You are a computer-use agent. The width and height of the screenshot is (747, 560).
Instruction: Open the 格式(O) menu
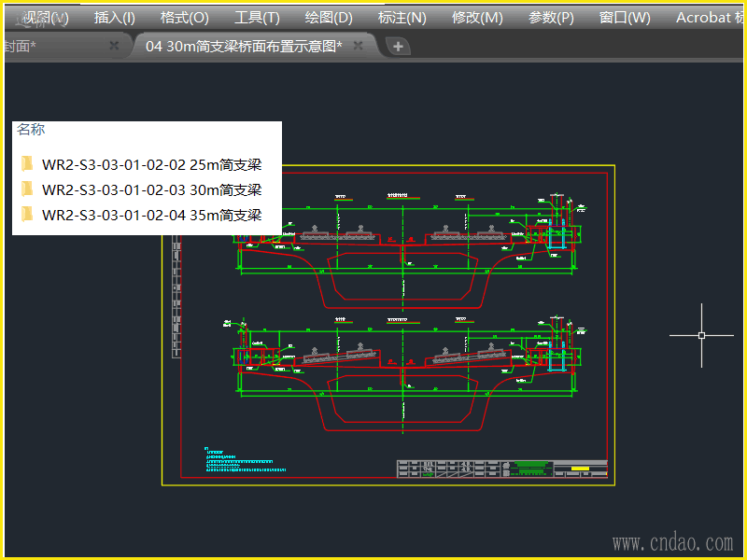[x=184, y=18]
